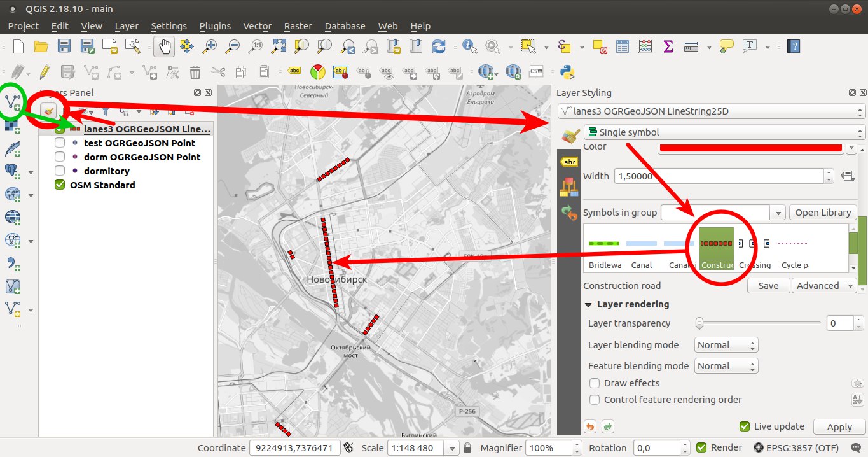The width and height of the screenshot is (868, 457).
Task: Click the Text Annotation T icon
Action: tap(750, 46)
